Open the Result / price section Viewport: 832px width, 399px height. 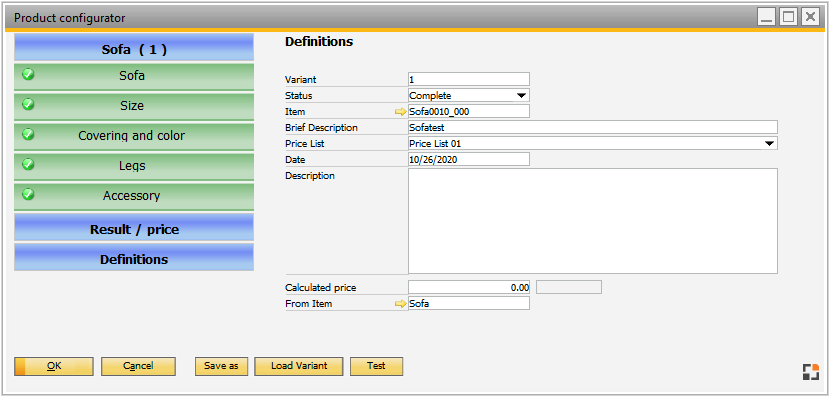134,228
